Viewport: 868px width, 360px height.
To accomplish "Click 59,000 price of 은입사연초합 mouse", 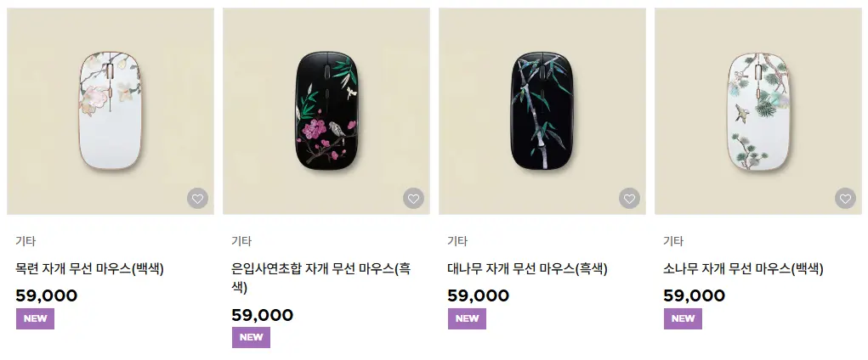I will pyautogui.click(x=263, y=315).
